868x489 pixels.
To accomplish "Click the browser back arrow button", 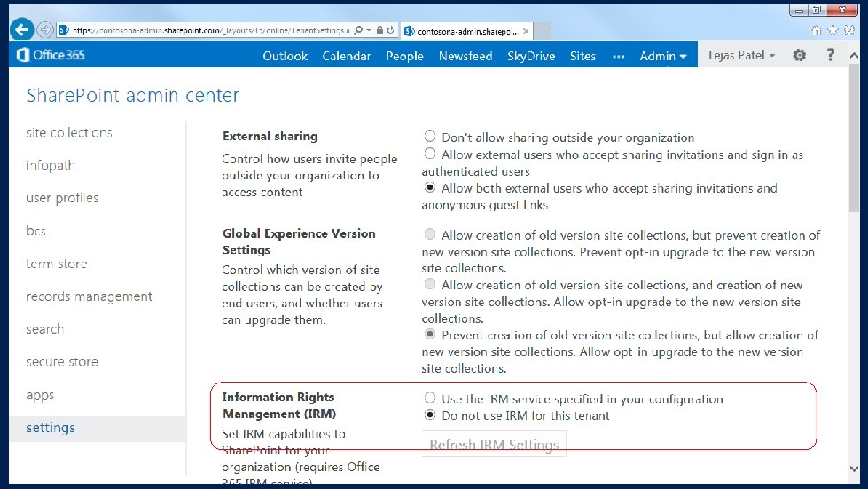I will click(21, 29).
